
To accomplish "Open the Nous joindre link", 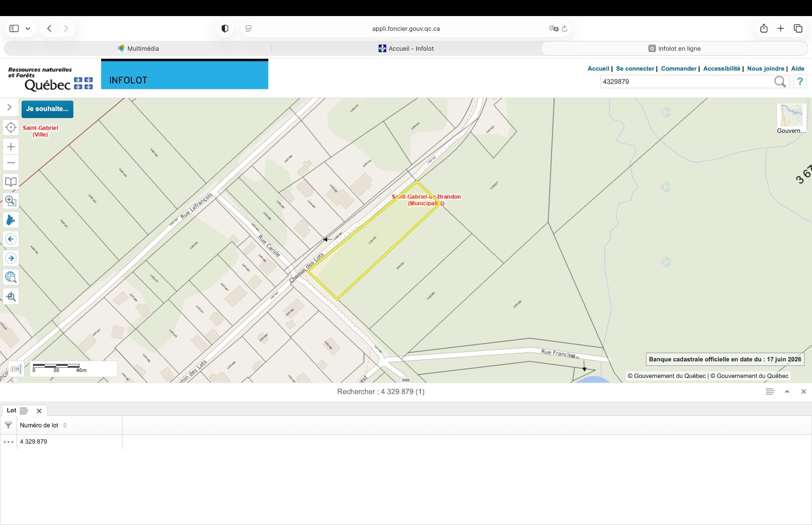I will [x=765, y=68].
